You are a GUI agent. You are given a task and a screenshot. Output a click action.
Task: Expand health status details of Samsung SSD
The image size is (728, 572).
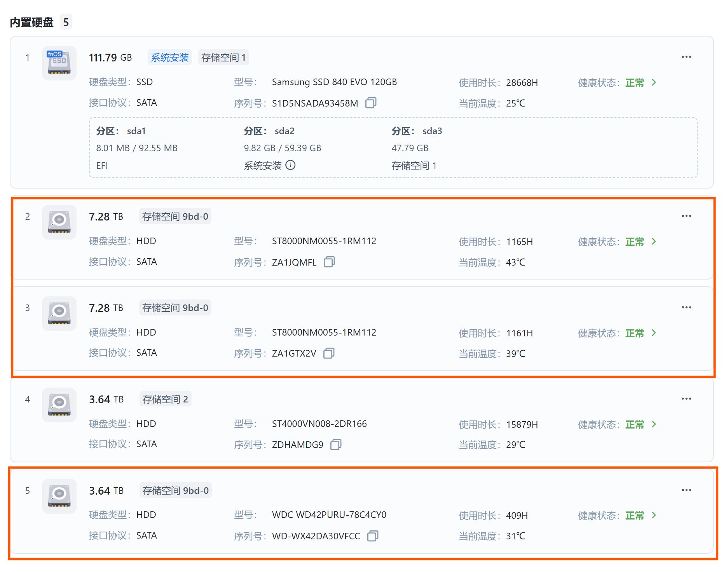coord(654,82)
